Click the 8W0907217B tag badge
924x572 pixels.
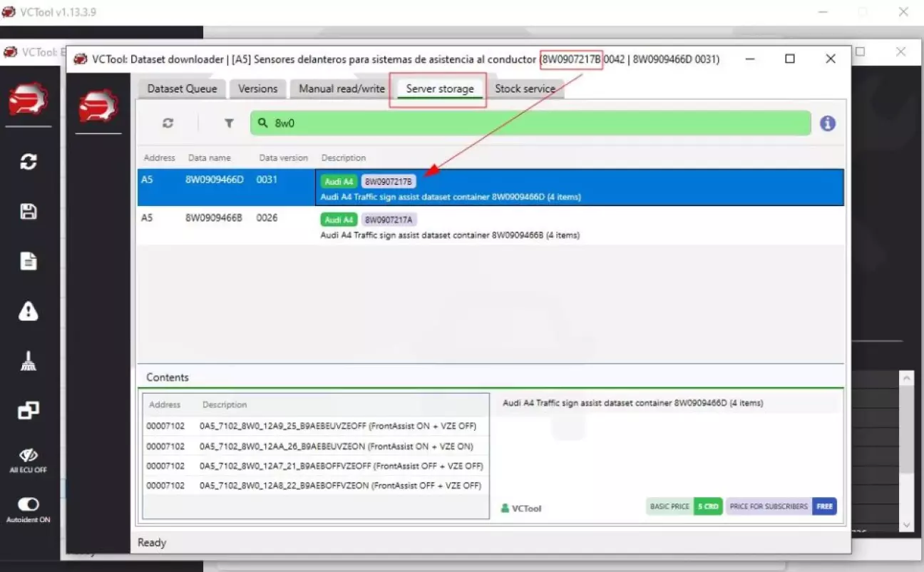[x=389, y=181]
